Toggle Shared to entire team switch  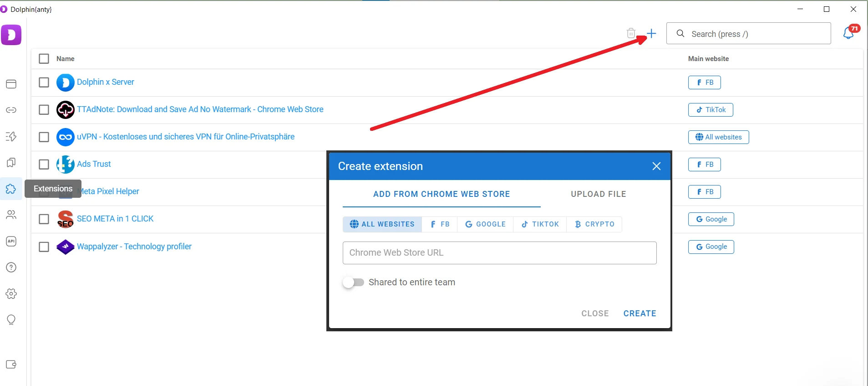[x=354, y=283]
